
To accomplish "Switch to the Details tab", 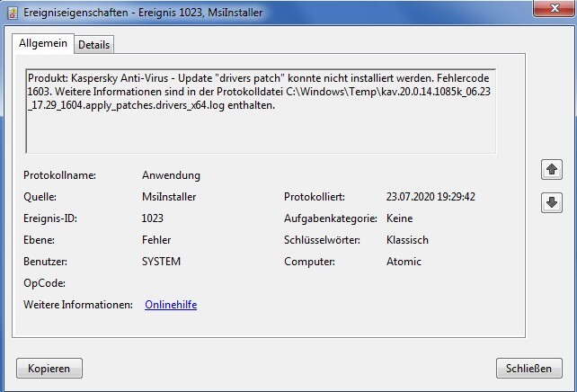I will (x=93, y=45).
